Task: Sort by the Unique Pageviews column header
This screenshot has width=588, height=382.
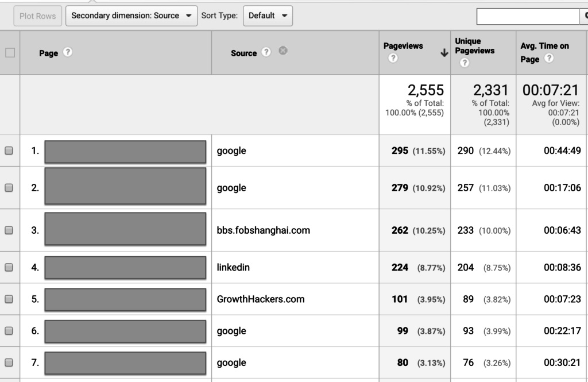Action: (475, 46)
